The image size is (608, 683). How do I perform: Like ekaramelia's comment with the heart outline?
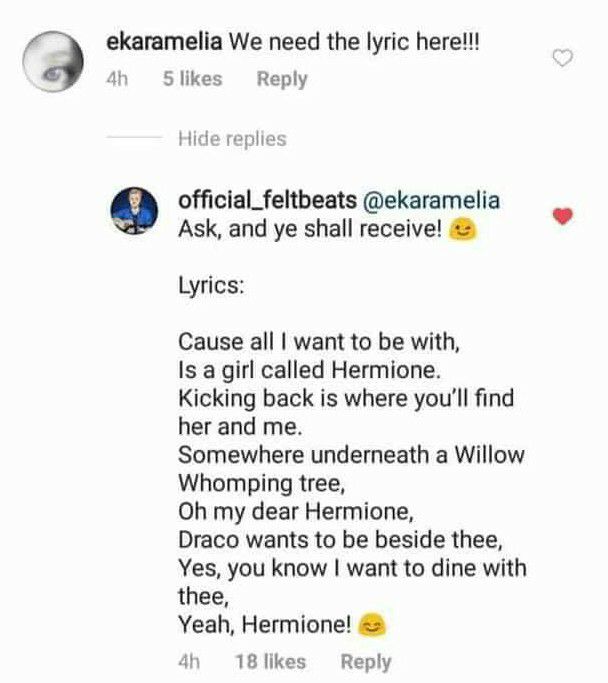click(x=563, y=58)
